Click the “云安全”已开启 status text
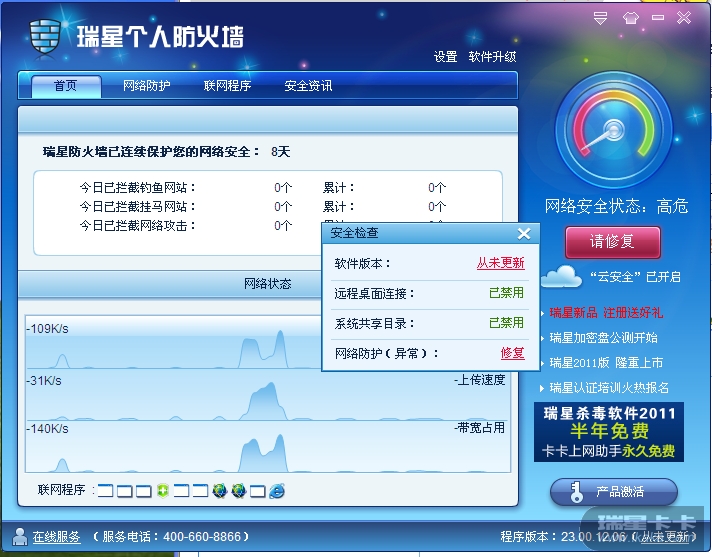The width and height of the screenshot is (712, 557). point(635,276)
